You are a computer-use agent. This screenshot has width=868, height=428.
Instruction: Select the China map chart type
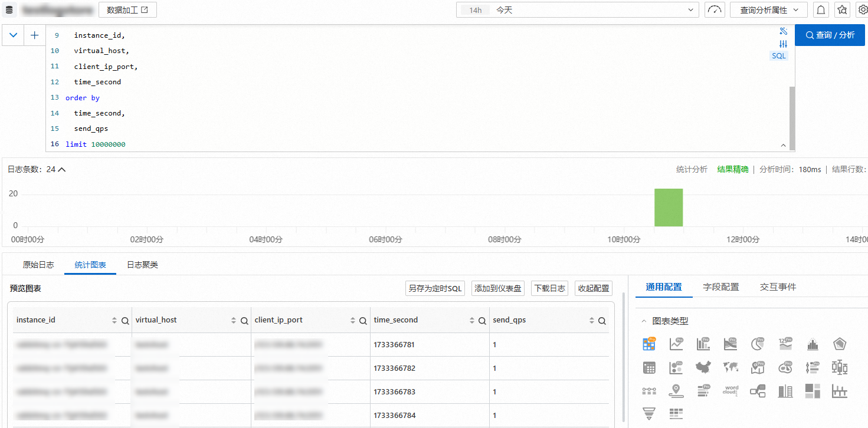pos(703,368)
